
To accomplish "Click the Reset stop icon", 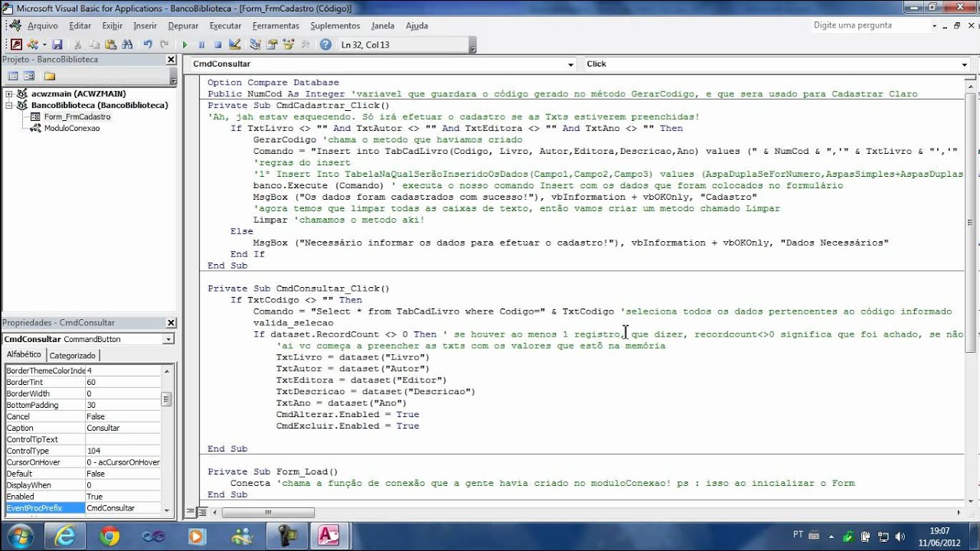I will click(217, 45).
